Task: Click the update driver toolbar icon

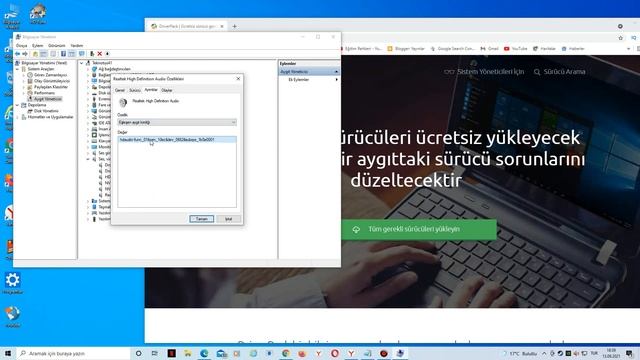Action: point(92,54)
